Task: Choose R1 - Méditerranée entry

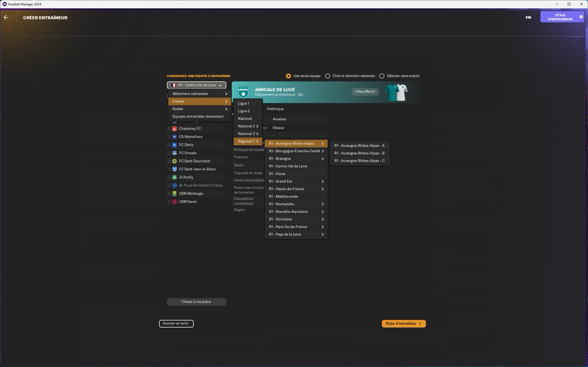Action: 296,196
